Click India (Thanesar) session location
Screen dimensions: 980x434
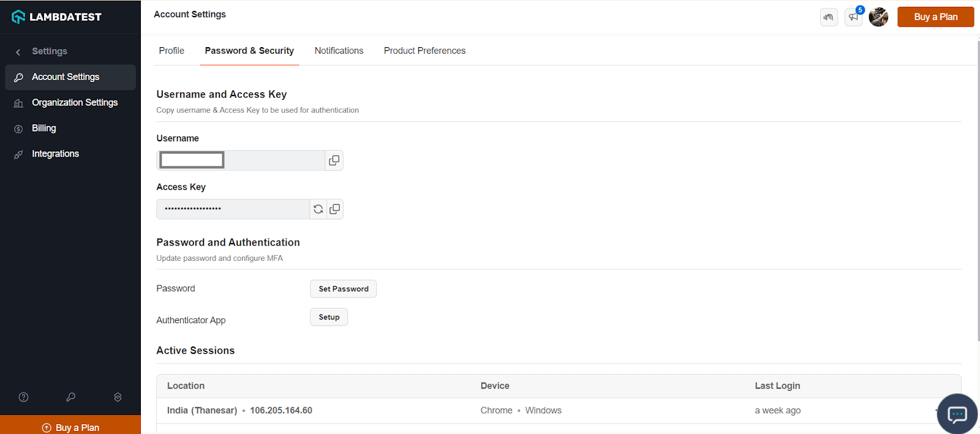point(202,411)
